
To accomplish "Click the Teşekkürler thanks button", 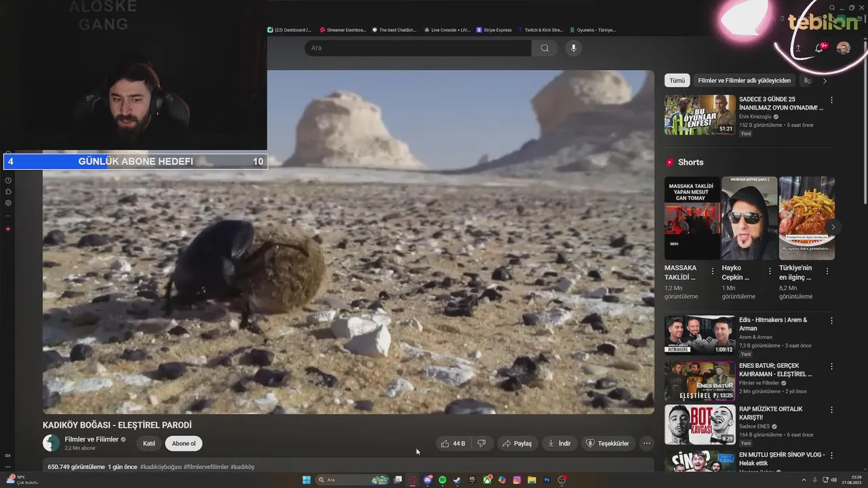I will [608, 443].
